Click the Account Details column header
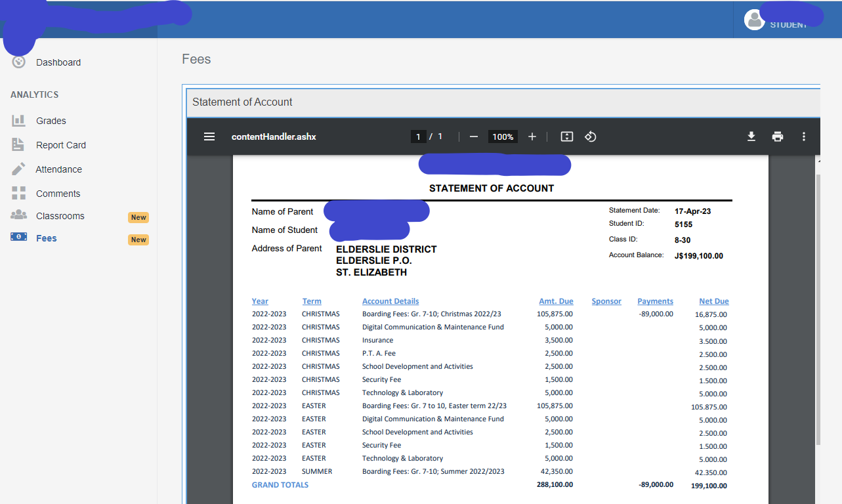Image resolution: width=842 pixels, height=504 pixels. (x=390, y=301)
